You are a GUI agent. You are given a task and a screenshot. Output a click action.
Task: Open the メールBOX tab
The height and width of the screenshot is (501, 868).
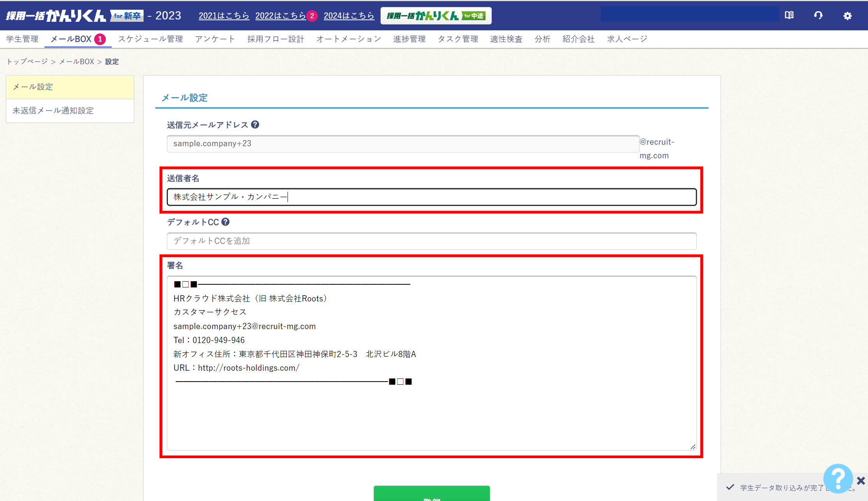click(x=71, y=39)
